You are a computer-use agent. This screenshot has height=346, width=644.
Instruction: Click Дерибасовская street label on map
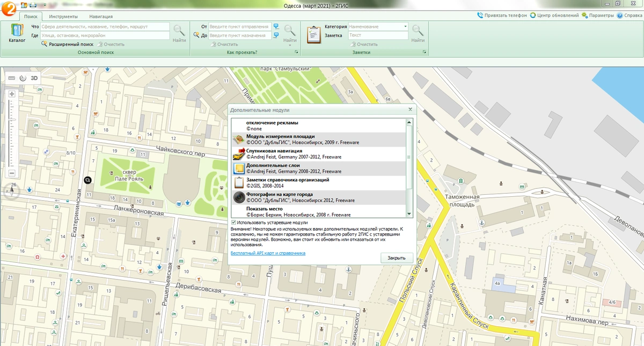tap(197, 289)
